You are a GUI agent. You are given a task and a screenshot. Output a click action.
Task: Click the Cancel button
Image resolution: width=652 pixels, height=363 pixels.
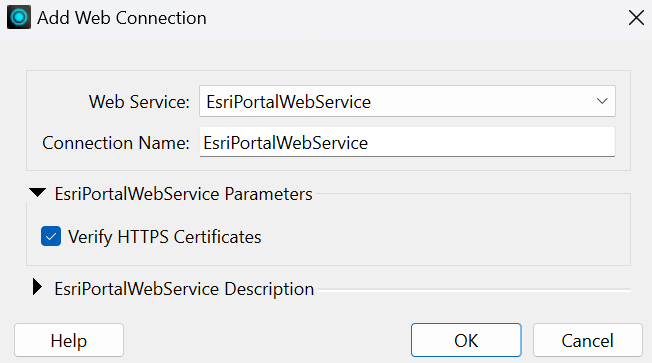tap(588, 341)
